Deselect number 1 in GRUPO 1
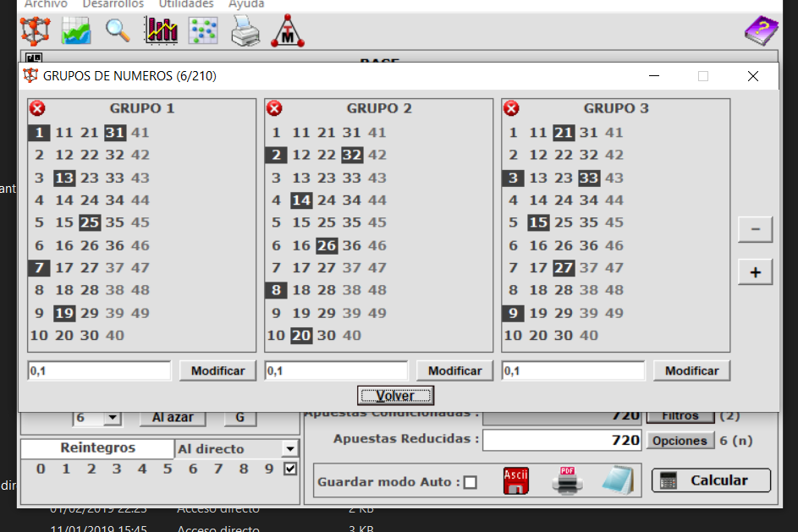 [x=39, y=133]
